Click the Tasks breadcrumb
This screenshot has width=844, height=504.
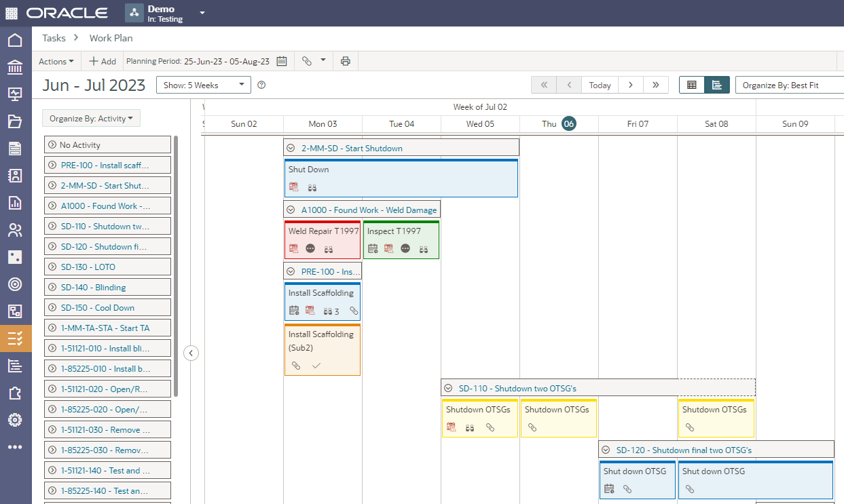[54, 38]
